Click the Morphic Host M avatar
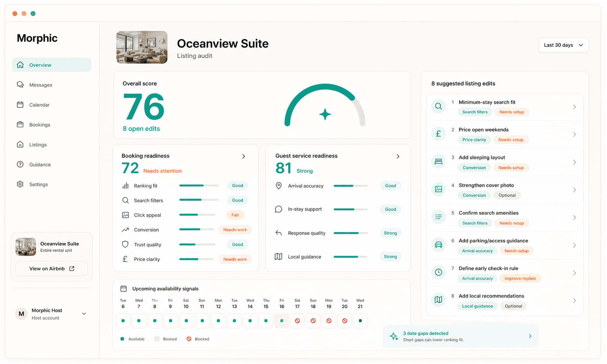 21,314
